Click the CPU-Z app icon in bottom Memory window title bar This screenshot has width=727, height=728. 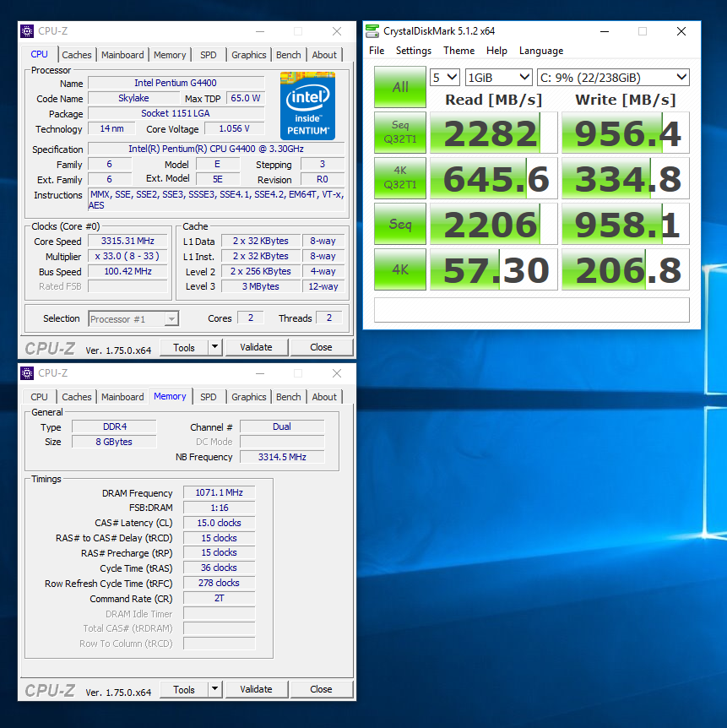[x=27, y=373]
